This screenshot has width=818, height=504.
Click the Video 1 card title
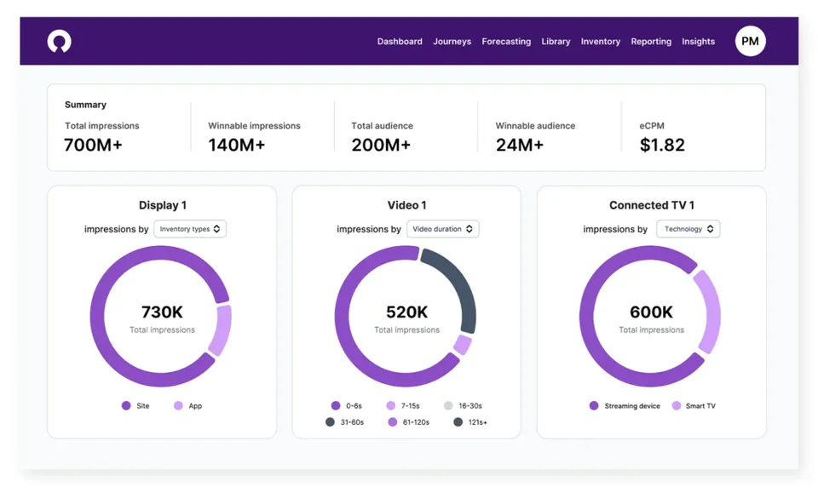pyautogui.click(x=407, y=205)
